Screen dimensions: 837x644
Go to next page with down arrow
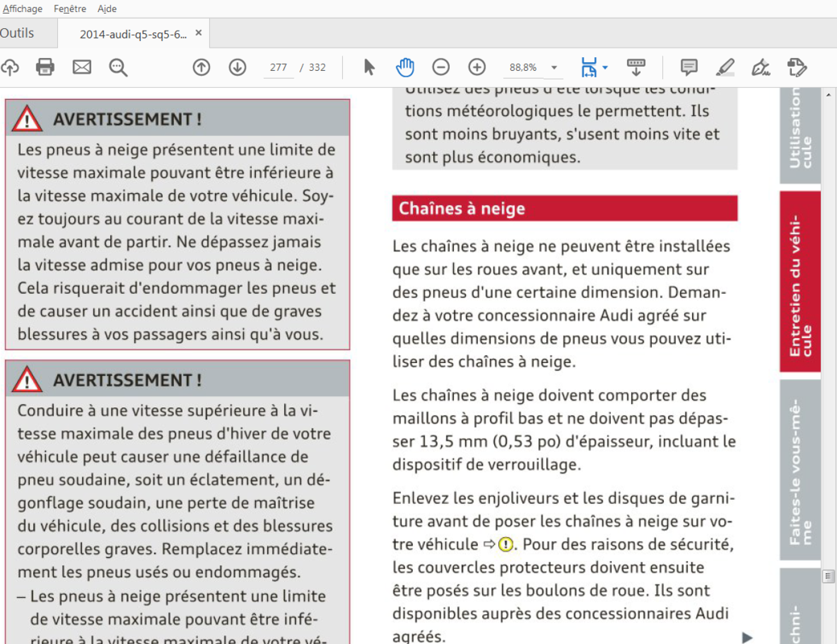pos(237,67)
